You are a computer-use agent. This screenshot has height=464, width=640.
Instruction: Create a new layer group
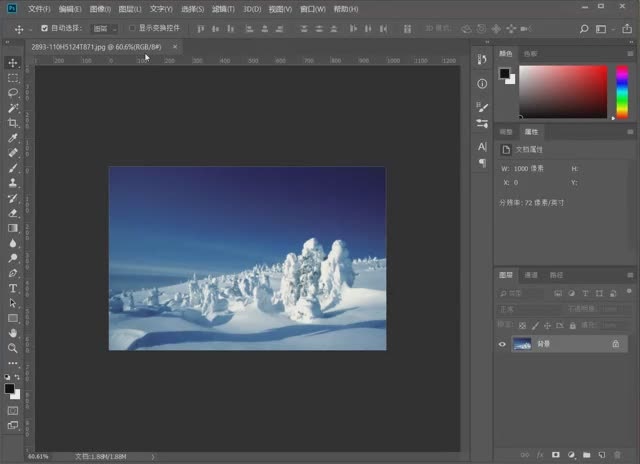(587, 455)
